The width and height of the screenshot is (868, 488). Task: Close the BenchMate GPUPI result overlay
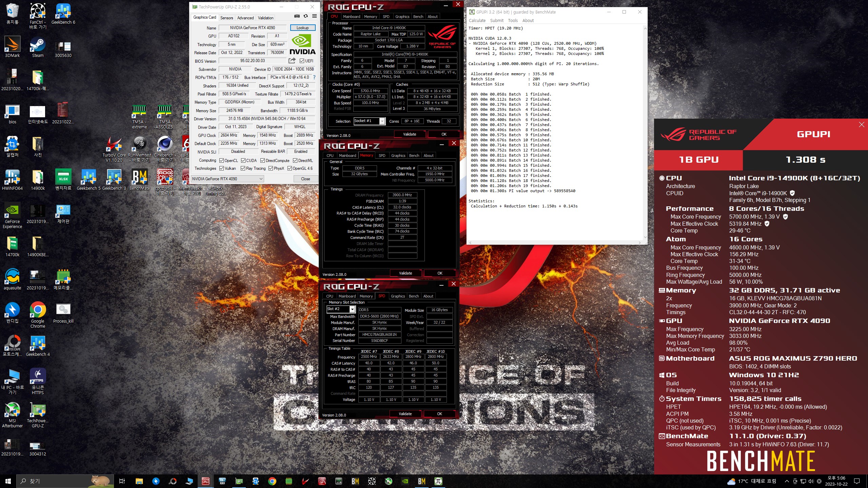click(862, 125)
